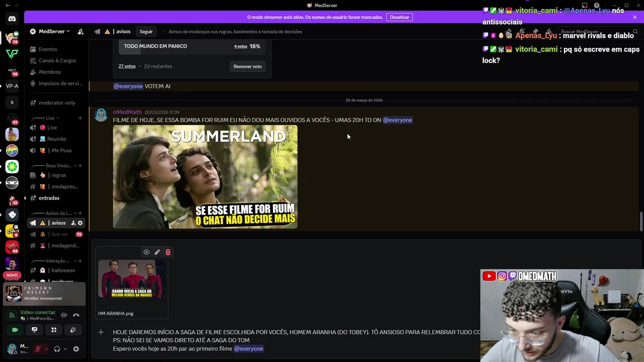Open the ninja face server icon

point(12,183)
